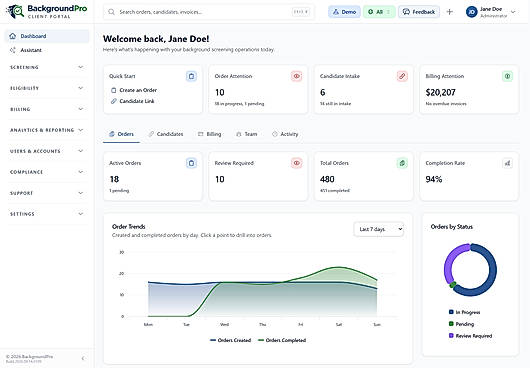
Task: Click the Create an Order clipboard icon
Action: [114, 90]
